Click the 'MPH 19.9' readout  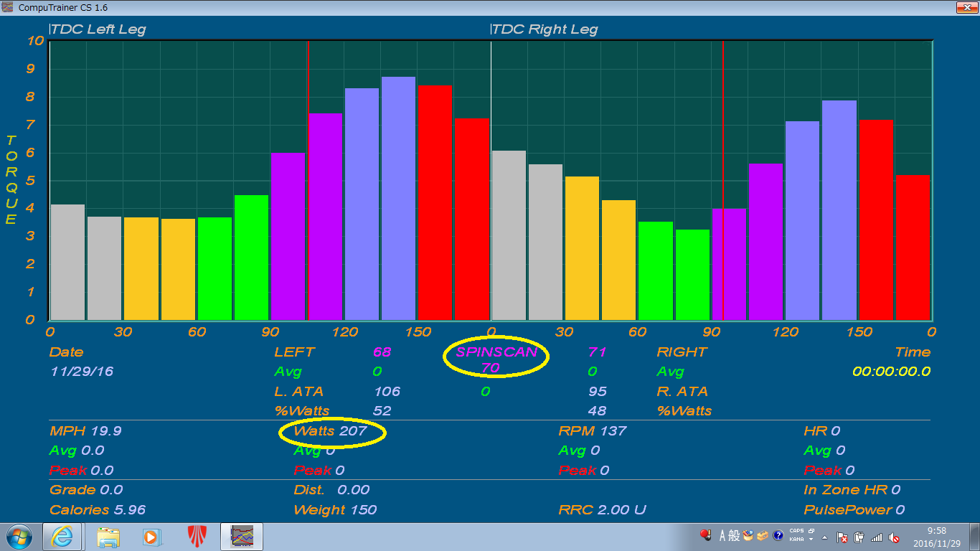85,430
